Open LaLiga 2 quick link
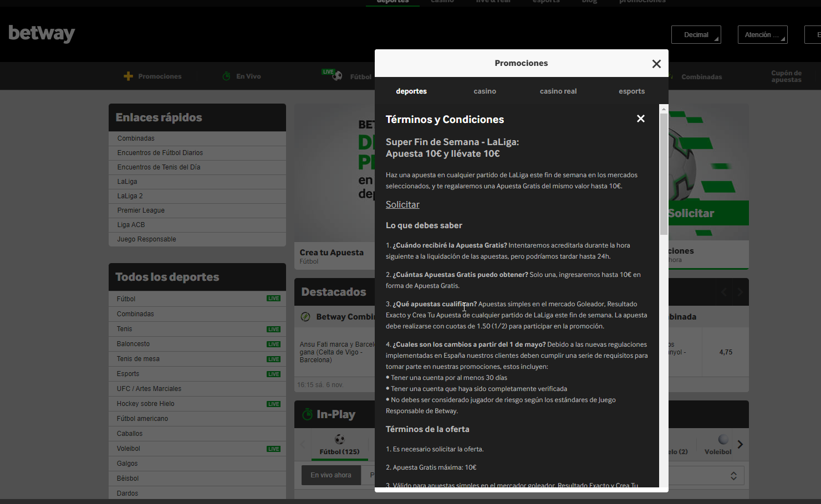This screenshot has height=504, width=821. pos(197,196)
